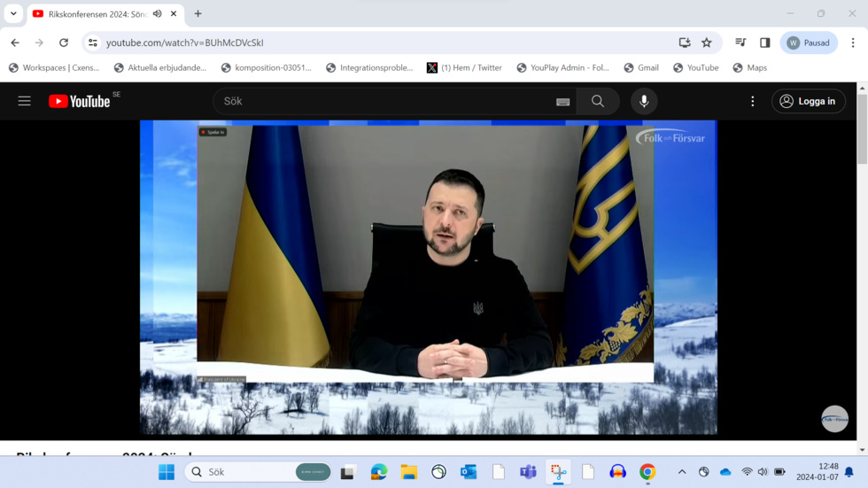
Task: Open the media control icon in toolbar
Action: coord(740,43)
